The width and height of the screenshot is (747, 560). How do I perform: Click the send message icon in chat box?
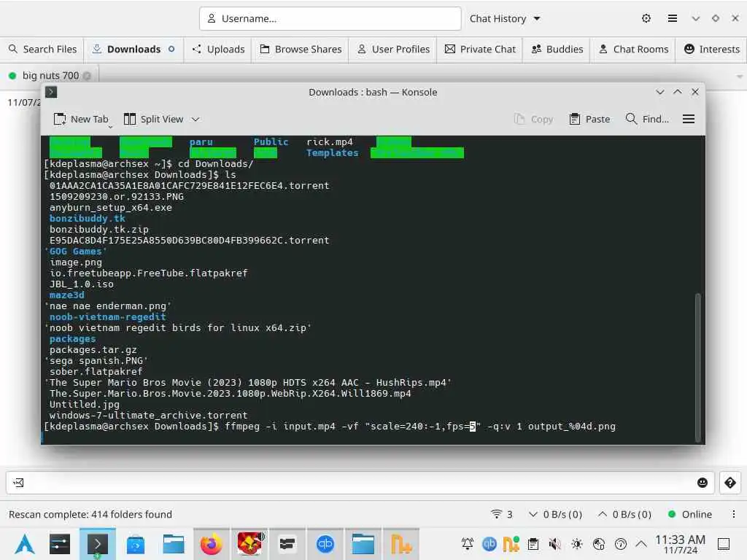click(18, 483)
